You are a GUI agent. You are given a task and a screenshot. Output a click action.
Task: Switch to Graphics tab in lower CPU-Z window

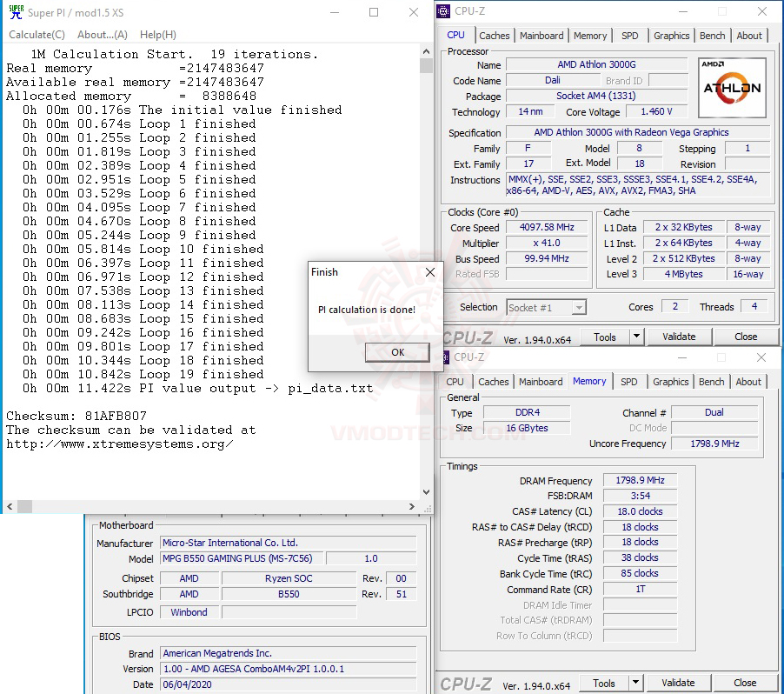pos(670,382)
